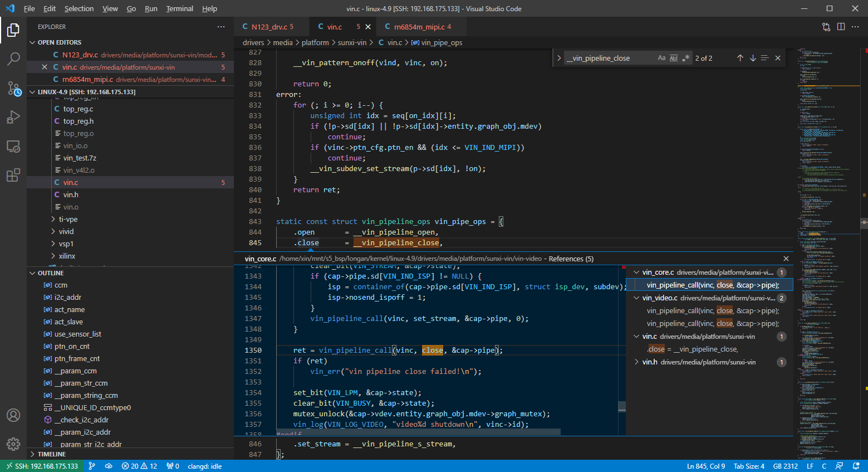
Task: Open Explorer more actions ellipsis
Action: [221, 27]
